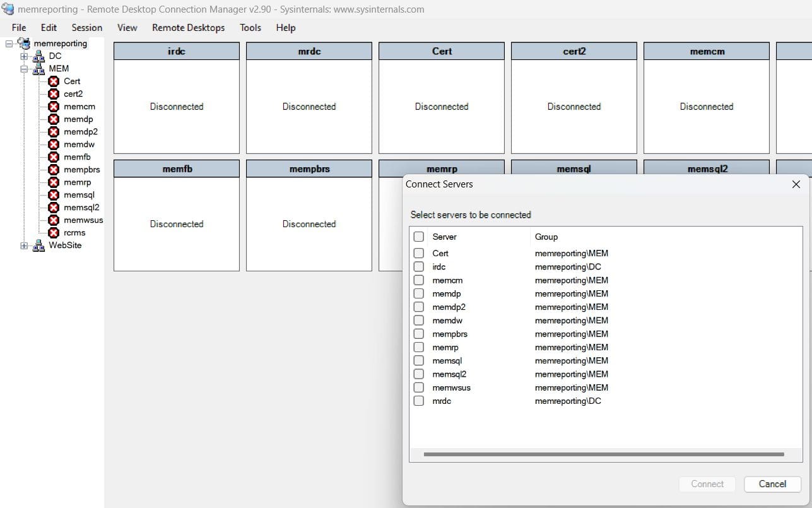This screenshot has height=508, width=812.
Task: Expand the DC group node
Action: 24,56
